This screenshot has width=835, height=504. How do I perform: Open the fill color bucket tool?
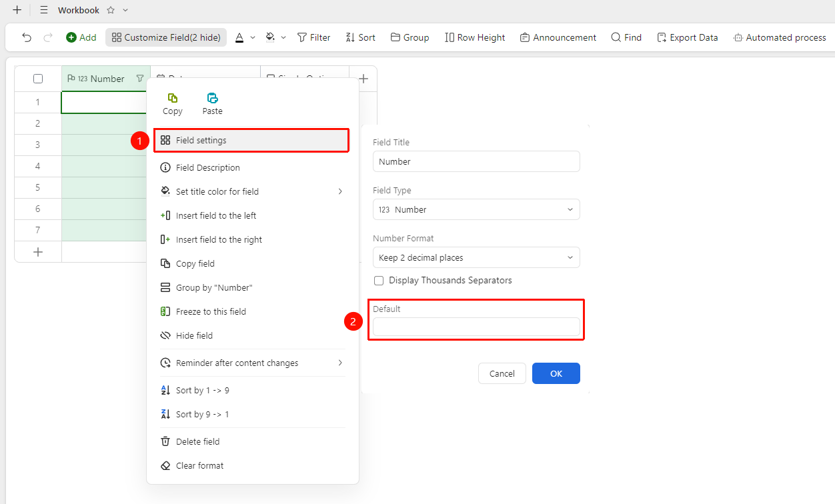tap(270, 37)
